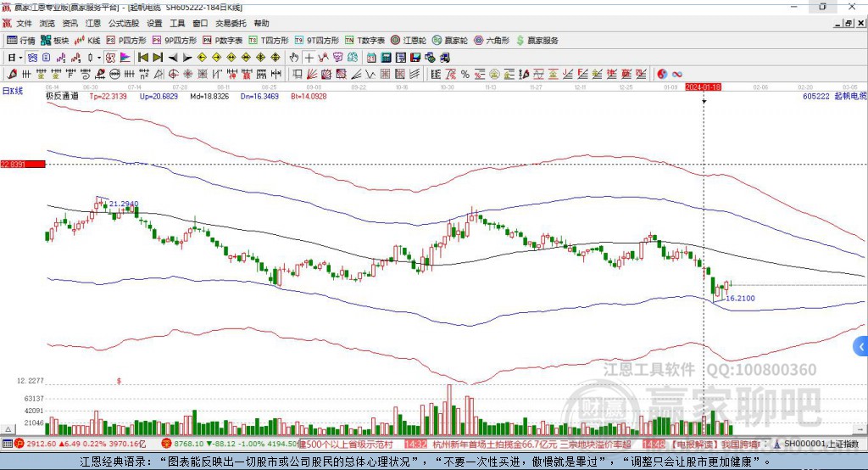The width and height of the screenshot is (868, 470).
Task: Click the yin-yang symbol icon
Action: [x=662, y=75]
